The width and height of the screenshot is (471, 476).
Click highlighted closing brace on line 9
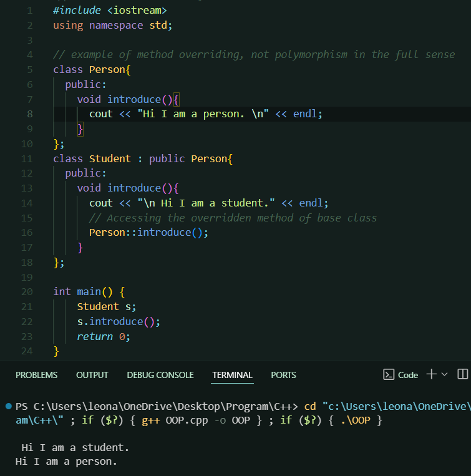pos(80,129)
